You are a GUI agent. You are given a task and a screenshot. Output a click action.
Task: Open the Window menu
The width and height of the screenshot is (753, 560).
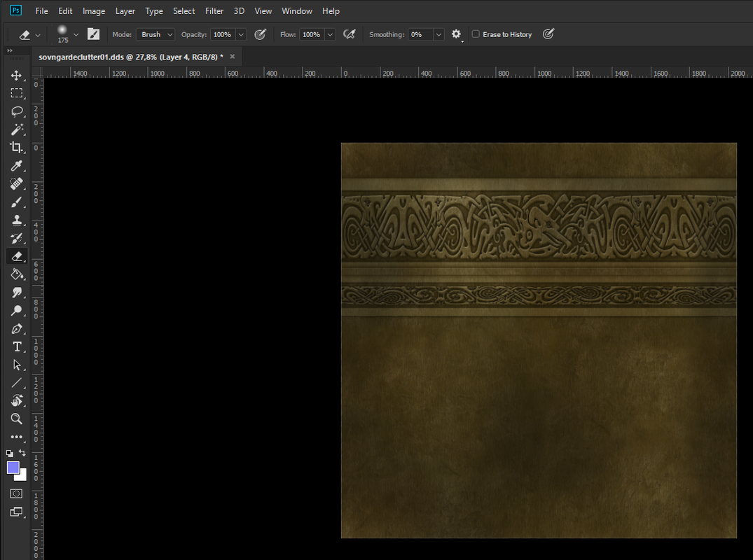coord(297,10)
